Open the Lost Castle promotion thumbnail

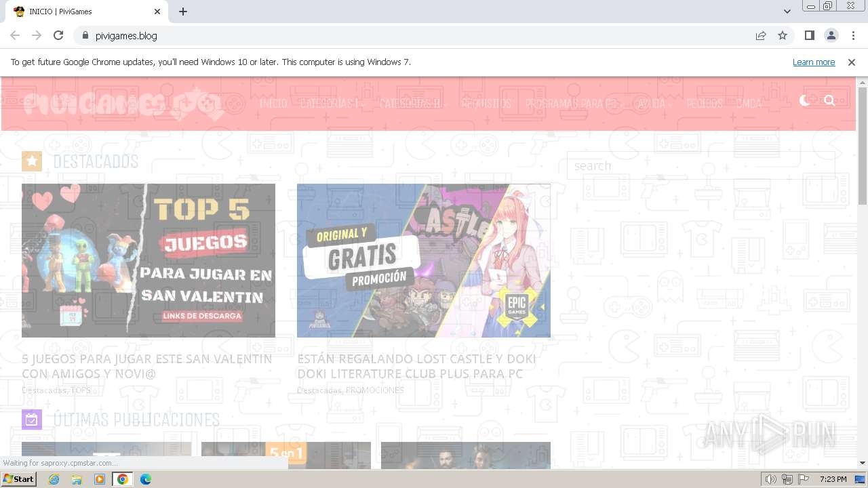pos(424,260)
